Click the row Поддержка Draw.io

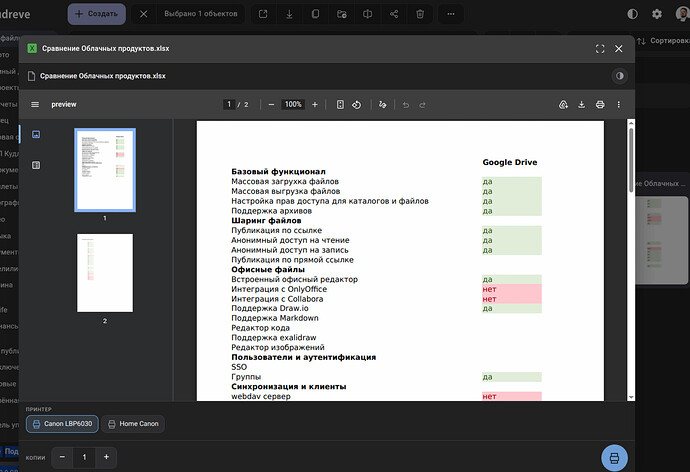[270, 308]
